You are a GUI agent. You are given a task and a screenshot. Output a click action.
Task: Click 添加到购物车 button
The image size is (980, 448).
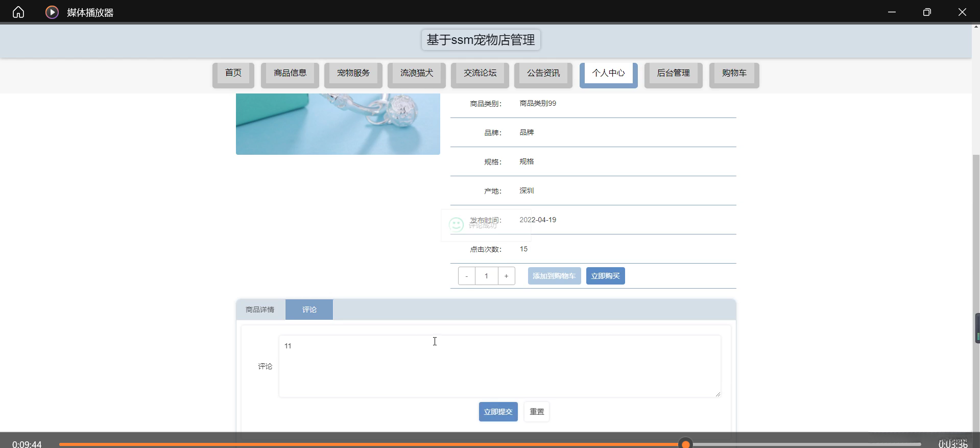click(554, 276)
